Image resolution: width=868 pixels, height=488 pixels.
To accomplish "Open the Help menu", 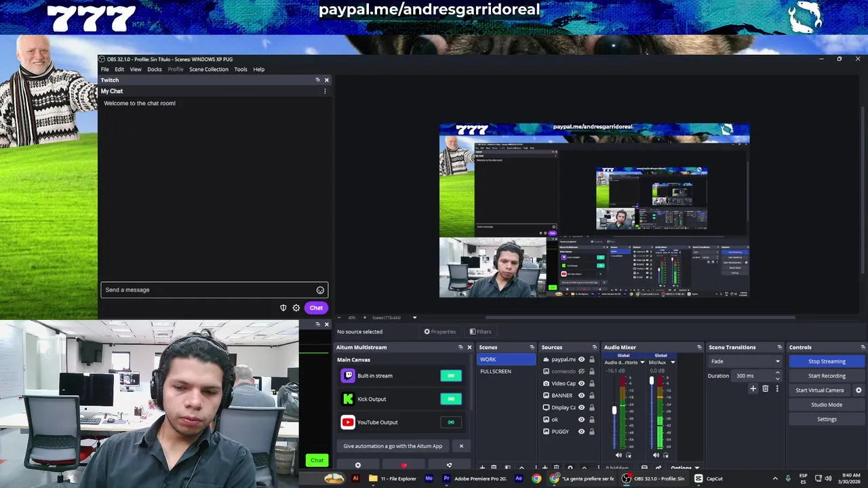I will tap(259, 69).
